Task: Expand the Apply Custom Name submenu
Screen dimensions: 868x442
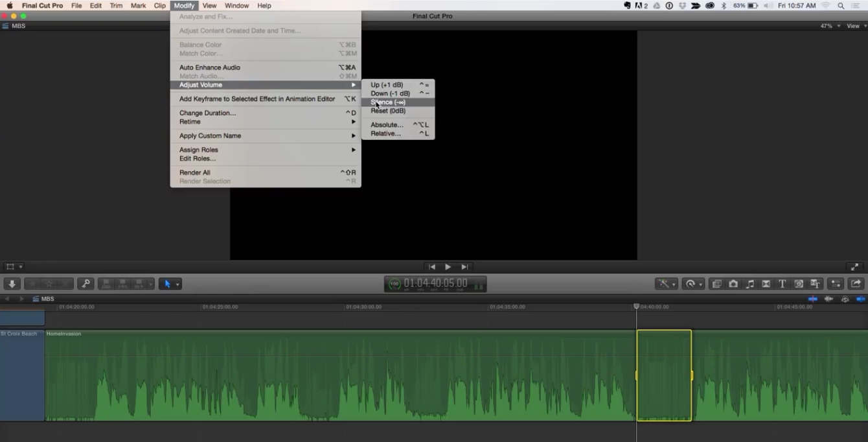Action: click(x=266, y=135)
